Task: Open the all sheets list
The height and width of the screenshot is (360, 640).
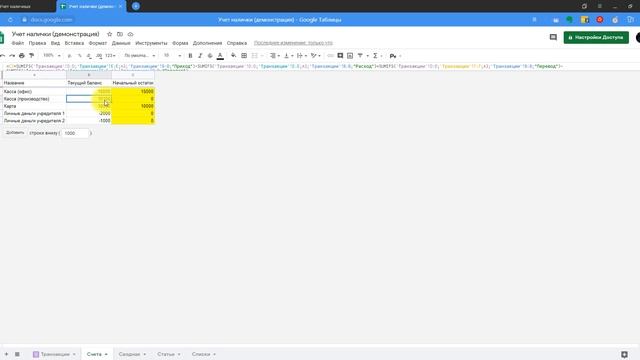Action: coord(17,354)
